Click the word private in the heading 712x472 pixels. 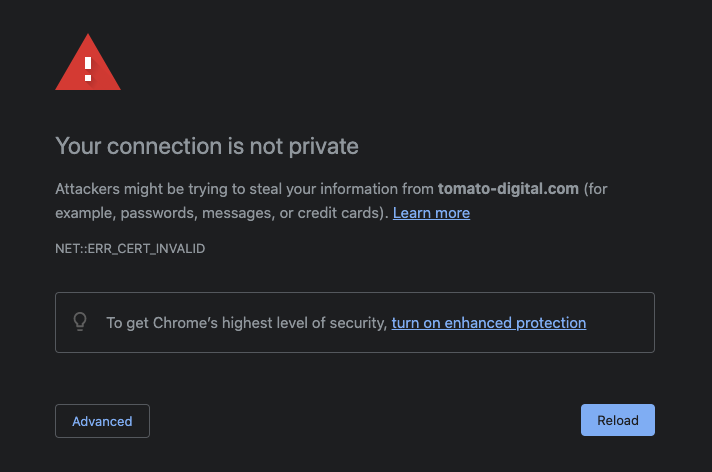click(323, 146)
